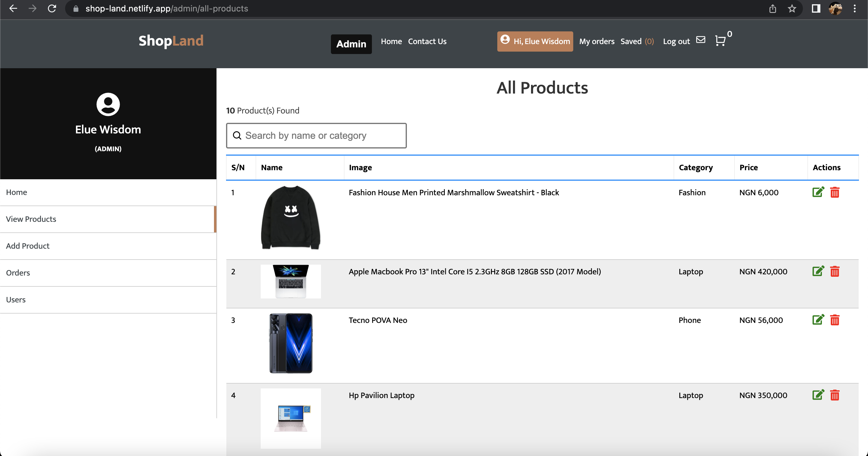Image resolution: width=868 pixels, height=456 pixels.
Task: Select Add Product in the sidebar
Action: point(28,246)
